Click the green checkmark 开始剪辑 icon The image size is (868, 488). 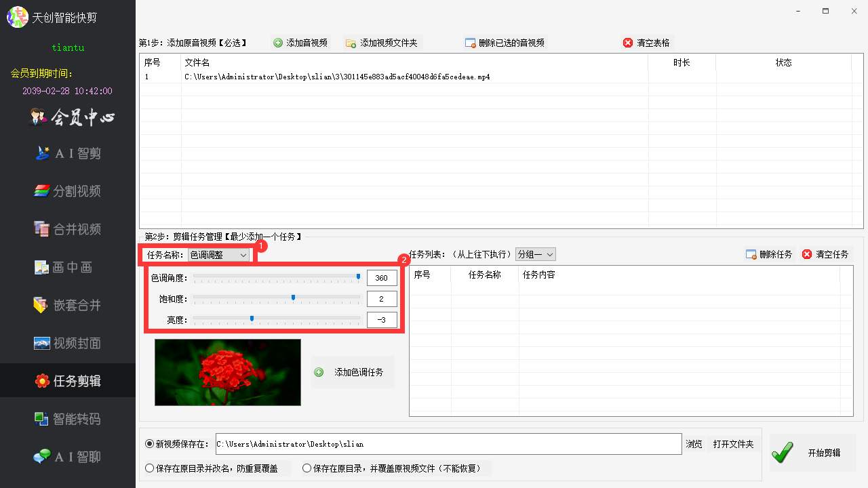[783, 452]
